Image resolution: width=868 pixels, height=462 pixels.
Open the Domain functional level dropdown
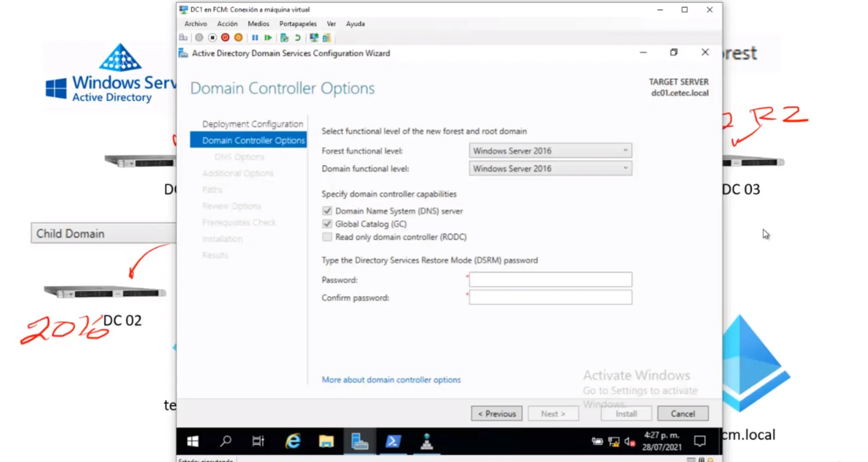550,168
